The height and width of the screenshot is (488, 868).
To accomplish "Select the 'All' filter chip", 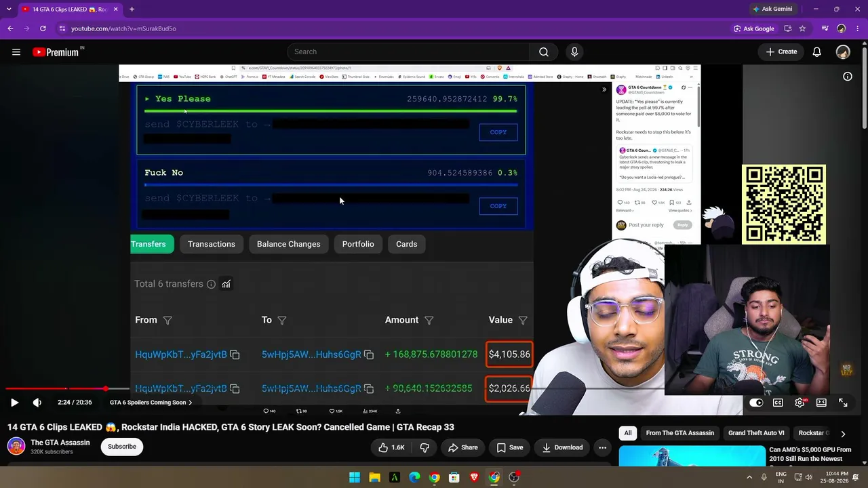I will [628, 433].
